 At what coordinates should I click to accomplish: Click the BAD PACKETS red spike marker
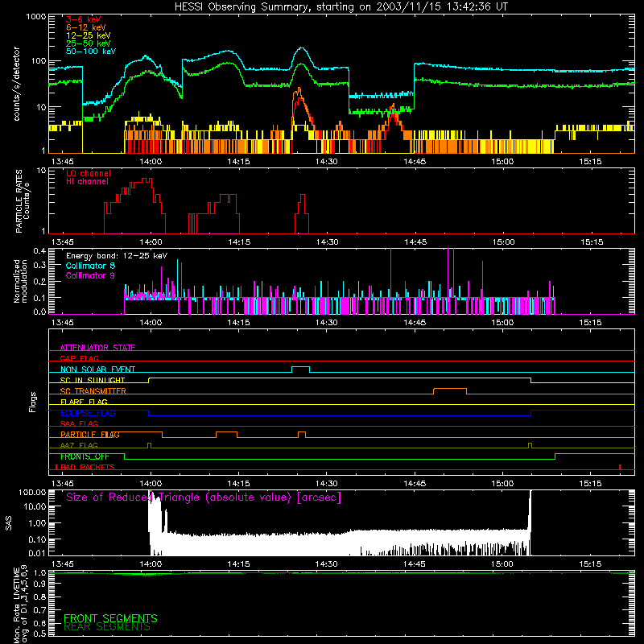tap(620, 467)
